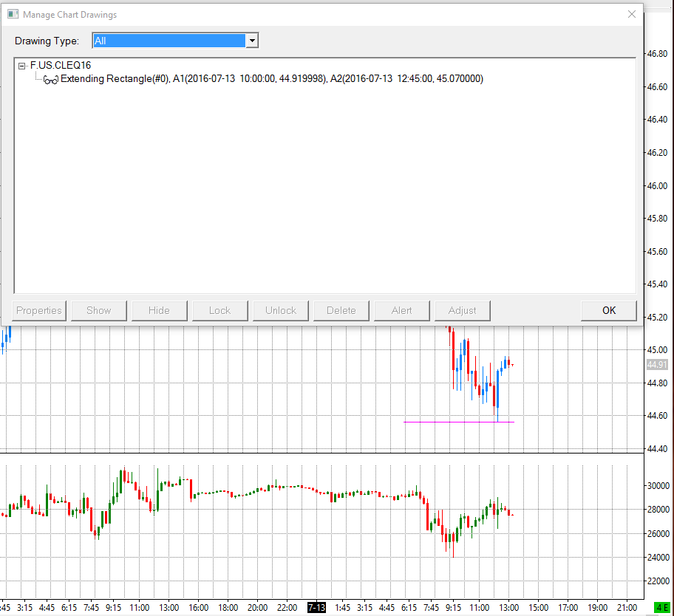
Task: Click the 46.80 price scale label
Action: (657, 54)
